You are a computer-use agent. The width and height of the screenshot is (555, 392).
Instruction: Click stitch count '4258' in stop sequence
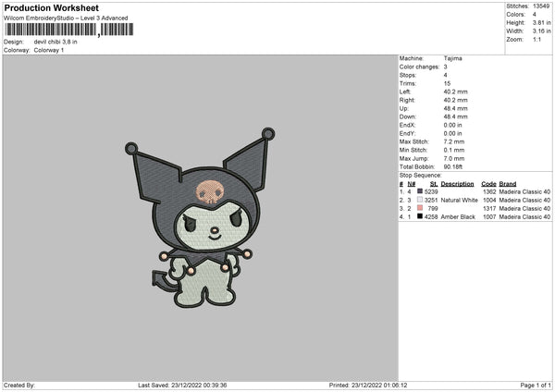431,217
